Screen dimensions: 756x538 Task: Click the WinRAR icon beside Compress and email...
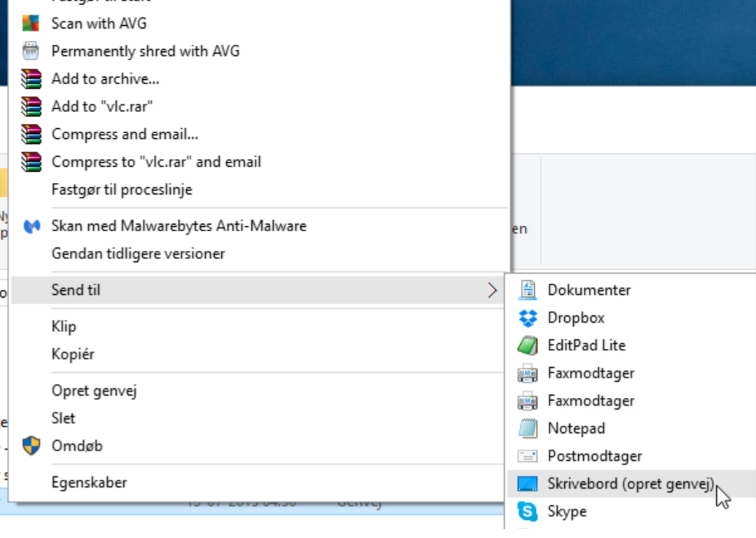point(31,134)
